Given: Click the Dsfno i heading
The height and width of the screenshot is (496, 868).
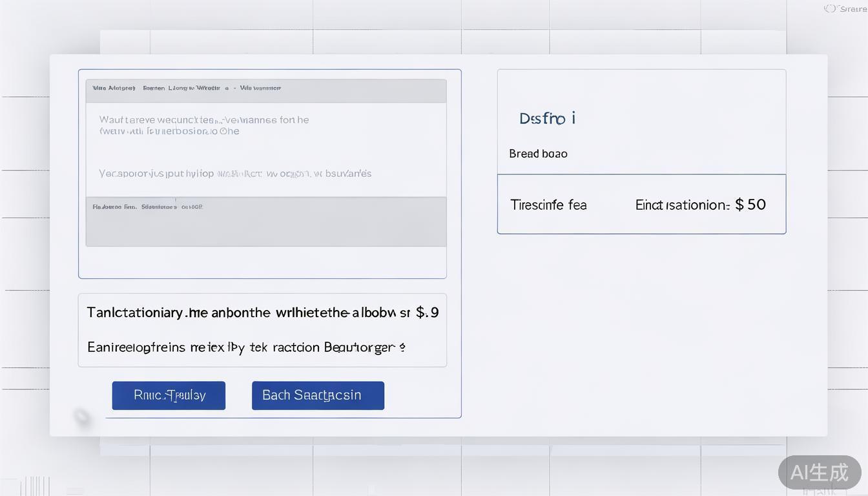Looking at the screenshot, I should [x=547, y=119].
